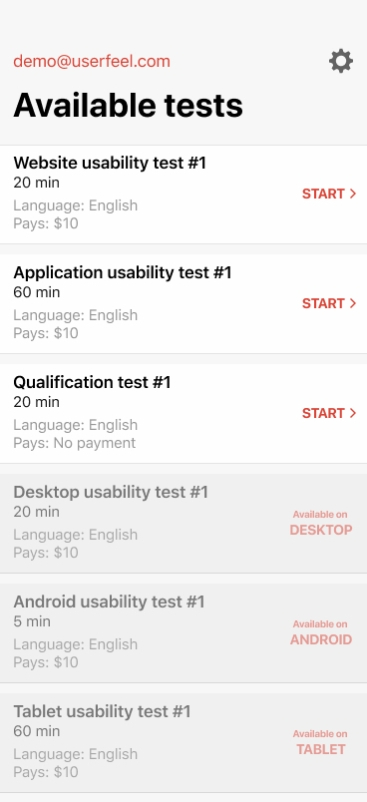Open Tablet usability test #1 entry
Viewport: 367px width, 802px height.
coord(184,742)
